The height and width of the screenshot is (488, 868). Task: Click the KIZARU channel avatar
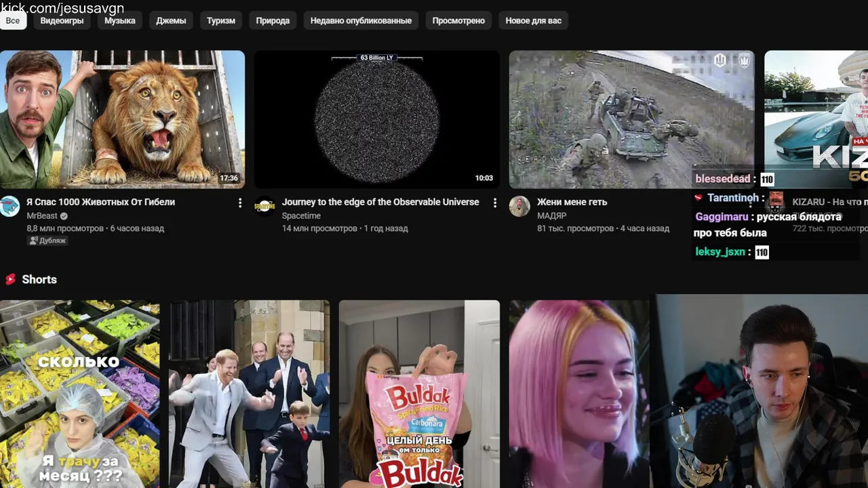pos(776,202)
